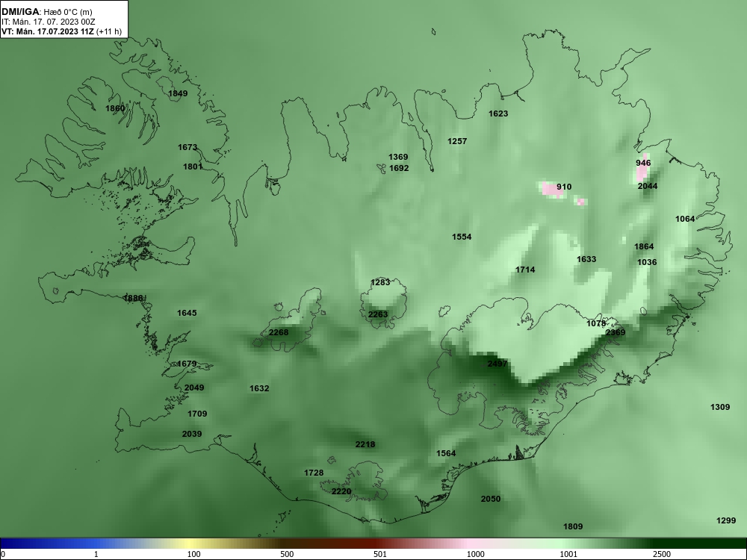Viewport: 747px width, 560px height.
Task: Click the 1001 label on the colour scale
Action: [x=568, y=554]
